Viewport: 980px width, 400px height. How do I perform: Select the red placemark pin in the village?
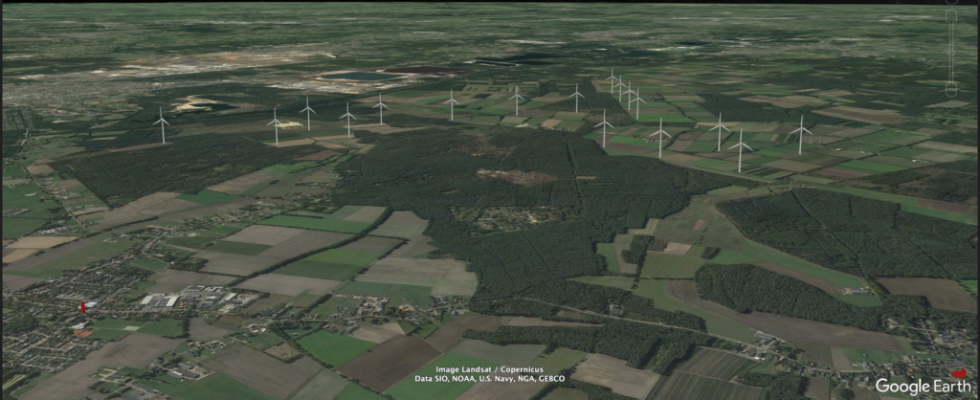point(83,307)
